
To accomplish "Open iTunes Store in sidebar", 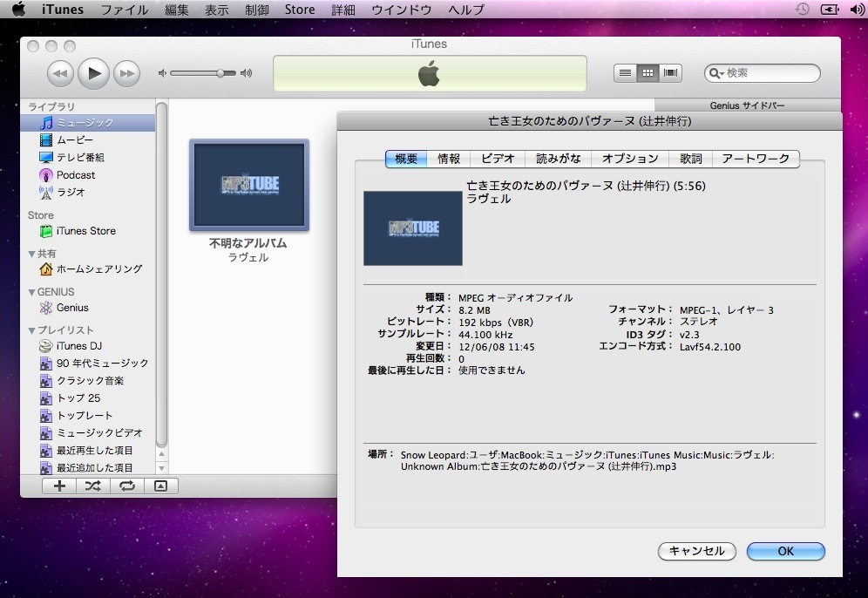I will (85, 231).
